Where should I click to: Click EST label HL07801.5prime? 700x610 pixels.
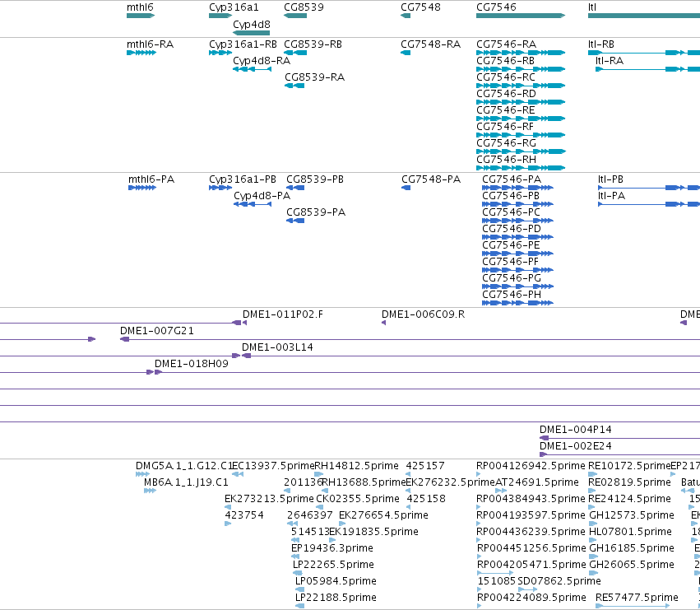(x=630, y=532)
